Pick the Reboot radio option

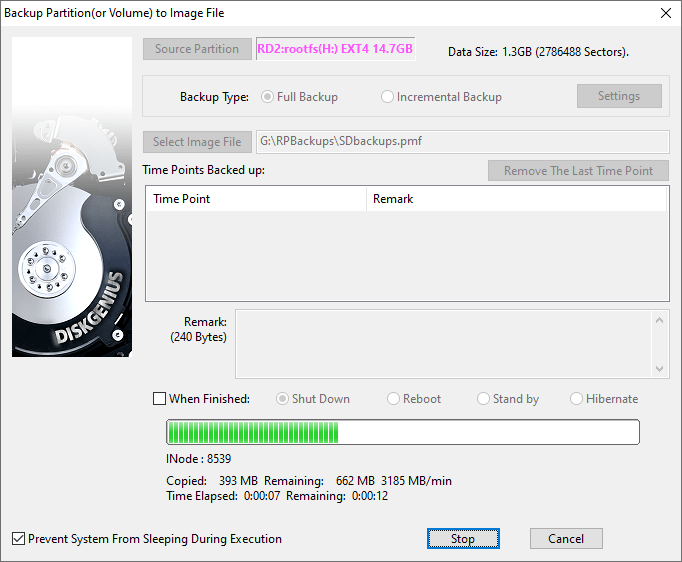point(393,399)
